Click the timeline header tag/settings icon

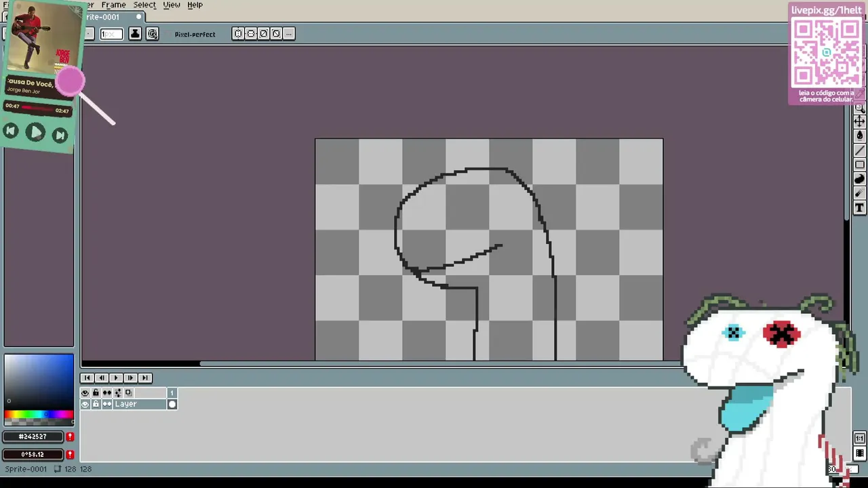[118, 393]
